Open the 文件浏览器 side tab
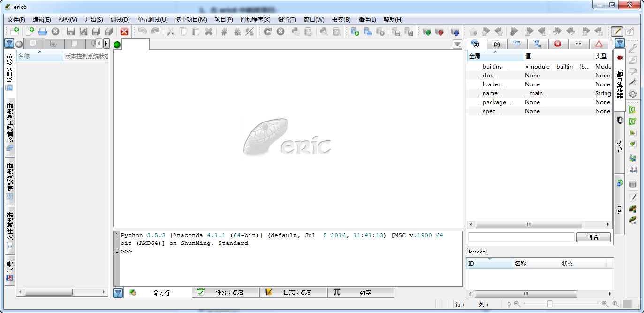Screen dimensions: 644x313 click(9, 231)
